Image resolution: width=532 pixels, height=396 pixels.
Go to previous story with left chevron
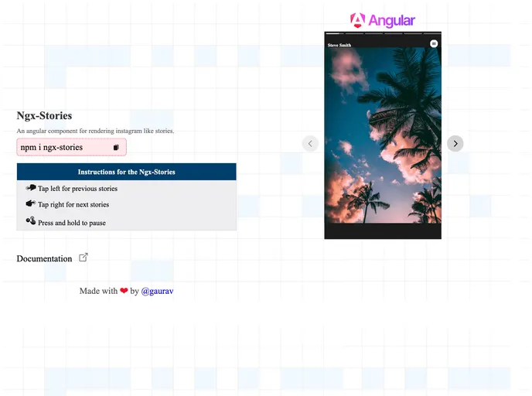(310, 144)
